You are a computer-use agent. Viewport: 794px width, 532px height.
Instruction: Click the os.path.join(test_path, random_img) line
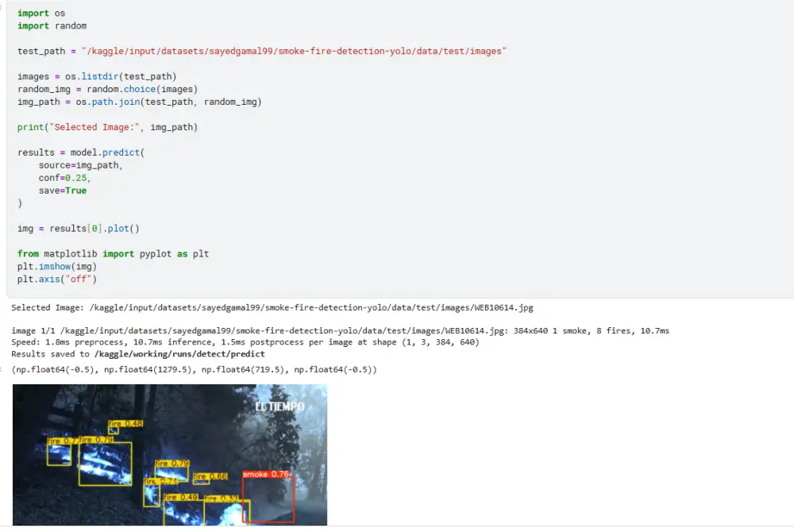tap(139, 102)
